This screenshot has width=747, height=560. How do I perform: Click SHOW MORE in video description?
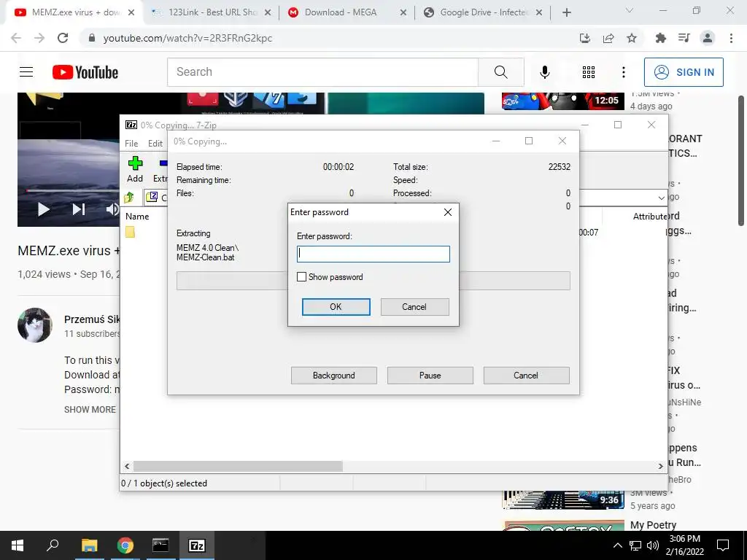90,410
